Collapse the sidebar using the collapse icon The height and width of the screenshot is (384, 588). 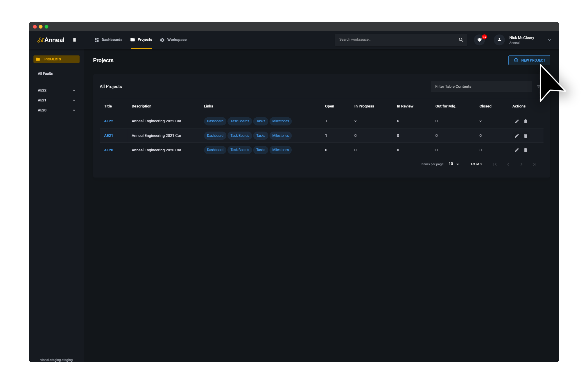click(74, 40)
